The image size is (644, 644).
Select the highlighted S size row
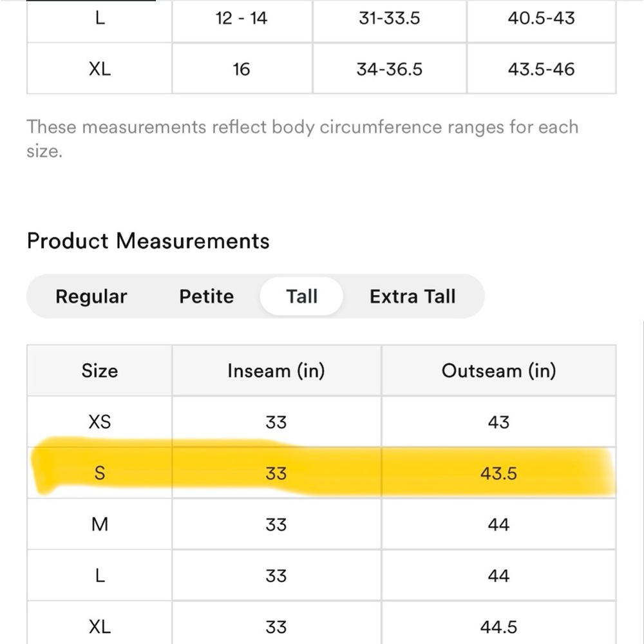click(x=321, y=473)
